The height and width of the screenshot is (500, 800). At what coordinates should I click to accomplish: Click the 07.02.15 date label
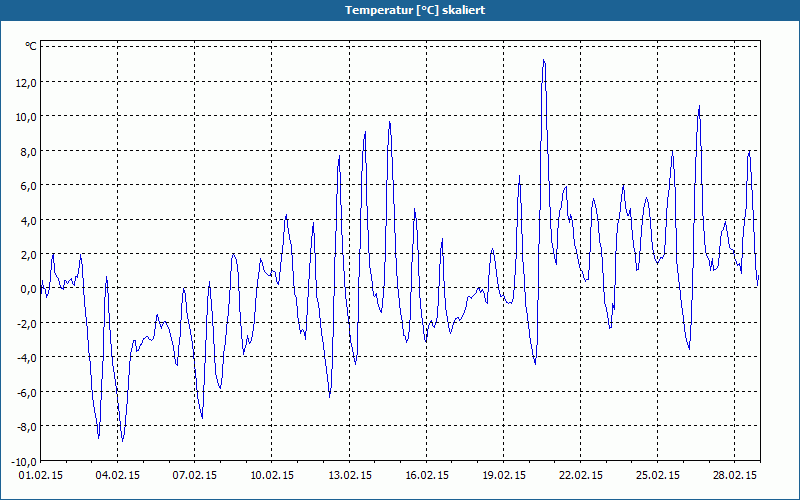pyautogui.click(x=194, y=475)
